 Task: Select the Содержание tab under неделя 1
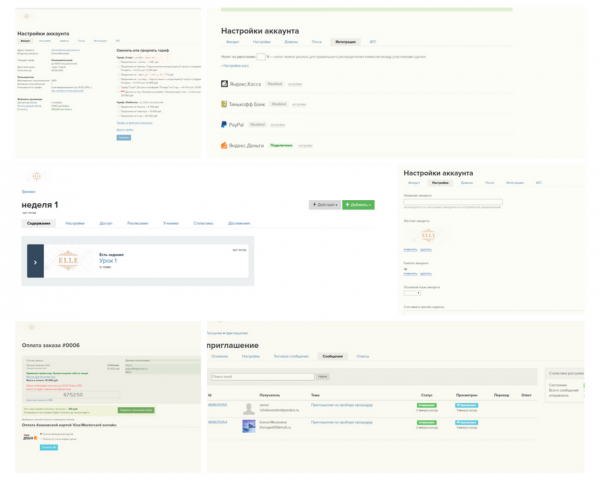[x=39, y=223]
